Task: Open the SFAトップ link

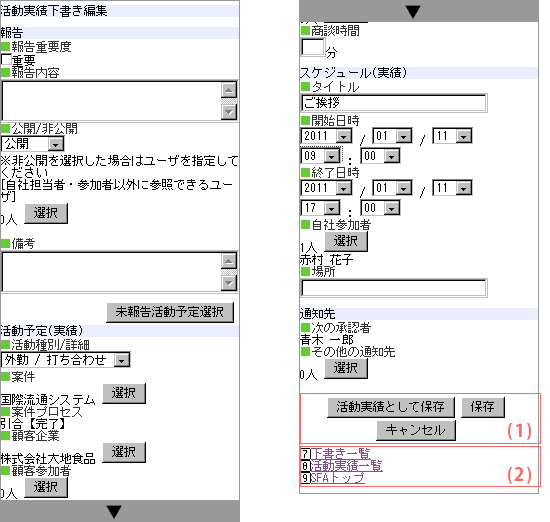Action: click(337, 478)
